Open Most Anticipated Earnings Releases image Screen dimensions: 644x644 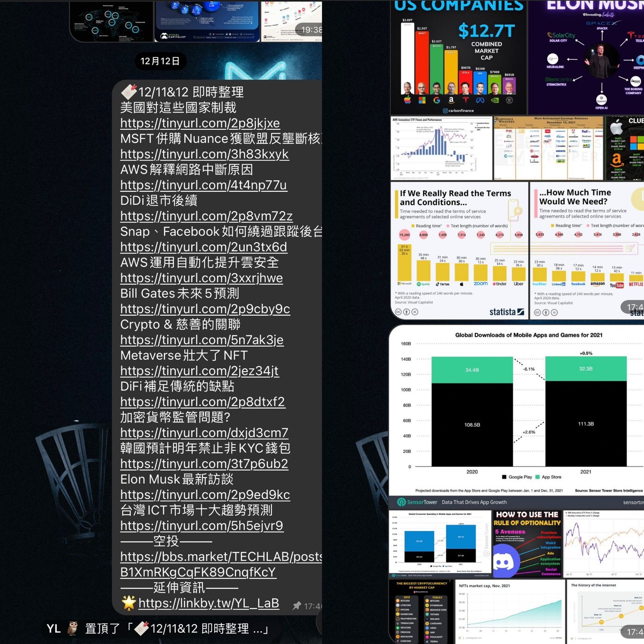(x=548, y=148)
